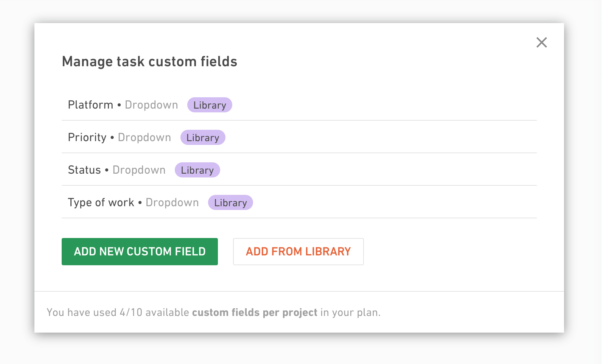The image size is (603, 364).
Task: Open the Status custom field
Action: pyautogui.click(x=299, y=170)
